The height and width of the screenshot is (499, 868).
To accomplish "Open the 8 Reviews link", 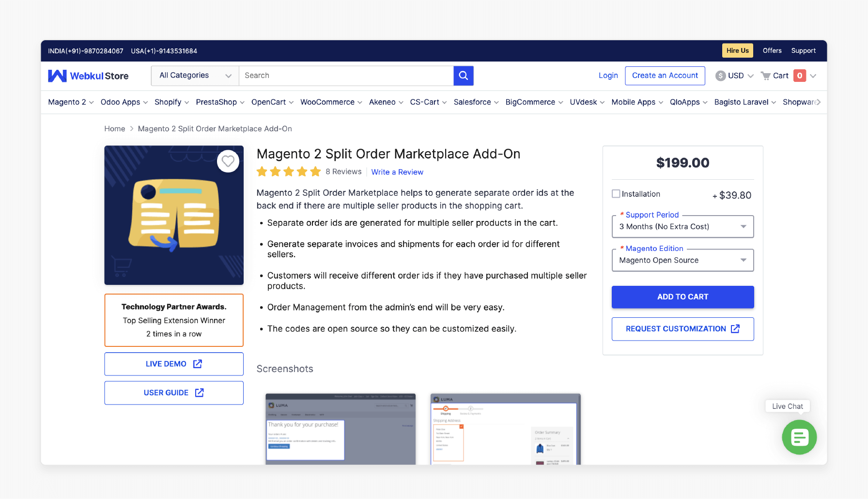I will coord(343,172).
